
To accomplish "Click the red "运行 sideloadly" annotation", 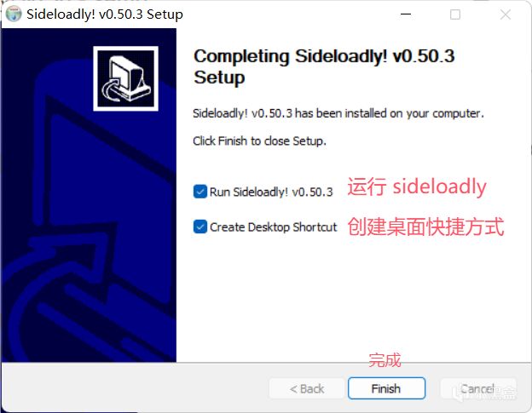I will click(417, 186).
